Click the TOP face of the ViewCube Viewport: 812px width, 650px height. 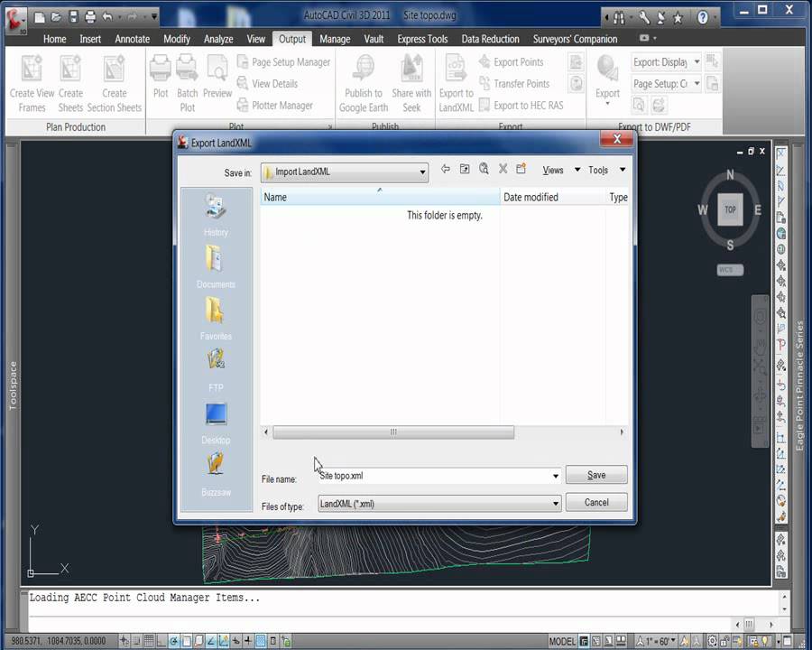(x=730, y=209)
